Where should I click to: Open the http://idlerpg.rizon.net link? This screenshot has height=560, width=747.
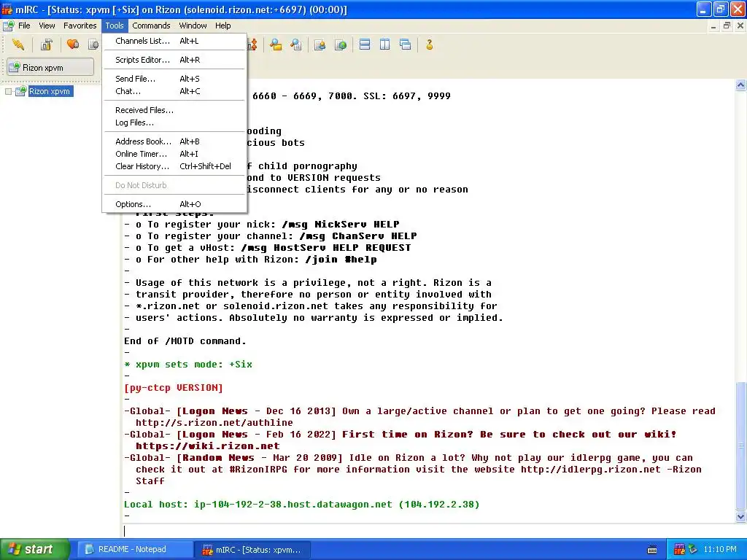(591, 470)
